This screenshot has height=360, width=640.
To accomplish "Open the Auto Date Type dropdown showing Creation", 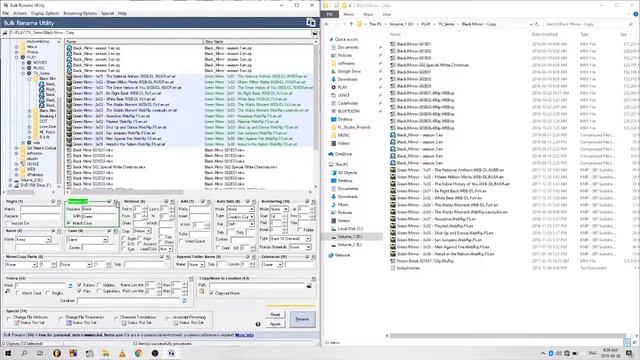I will pyautogui.click(x=240, y=217).
